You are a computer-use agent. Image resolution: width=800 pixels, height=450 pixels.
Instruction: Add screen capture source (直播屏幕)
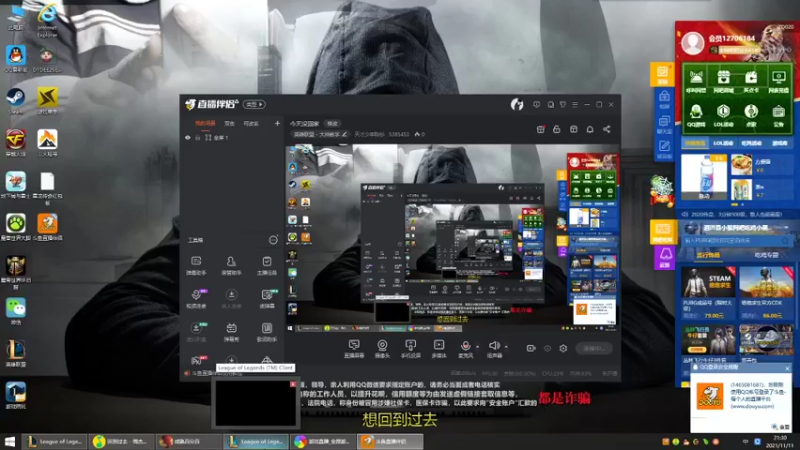click(x=354, y=349)
